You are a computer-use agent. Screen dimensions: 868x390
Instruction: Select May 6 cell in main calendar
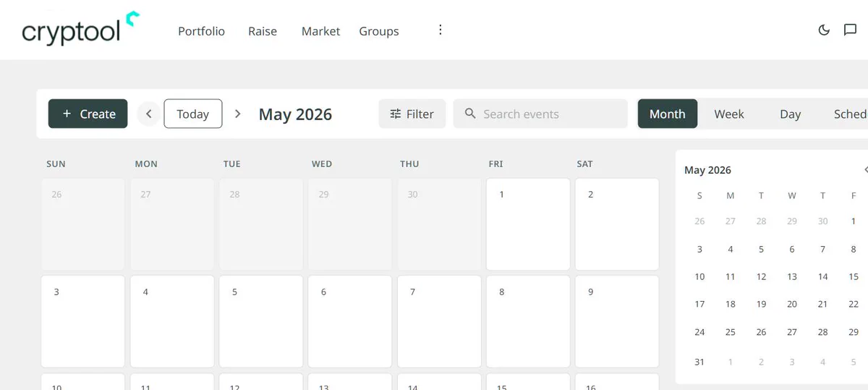tap(350, 321)
